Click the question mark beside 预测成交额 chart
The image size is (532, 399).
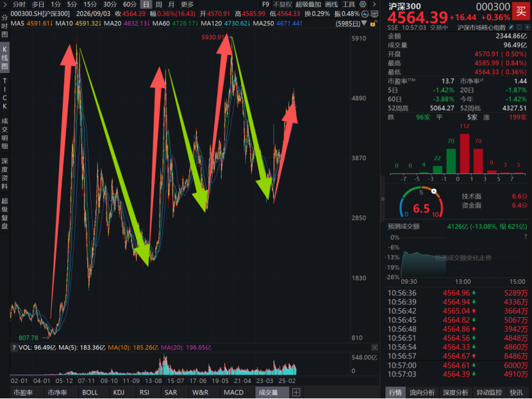coord(526,236)
